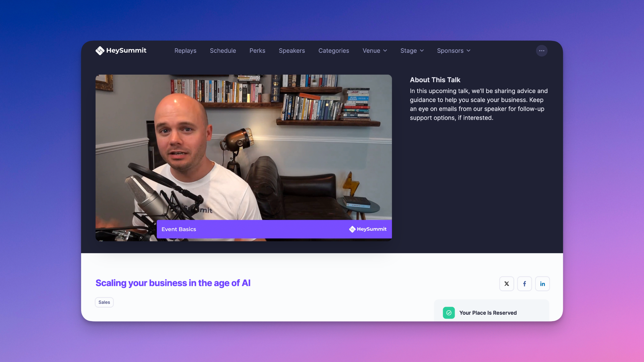Share talk on LinkedIn
The image size is (644, 362).
click(x=542, y=284)
